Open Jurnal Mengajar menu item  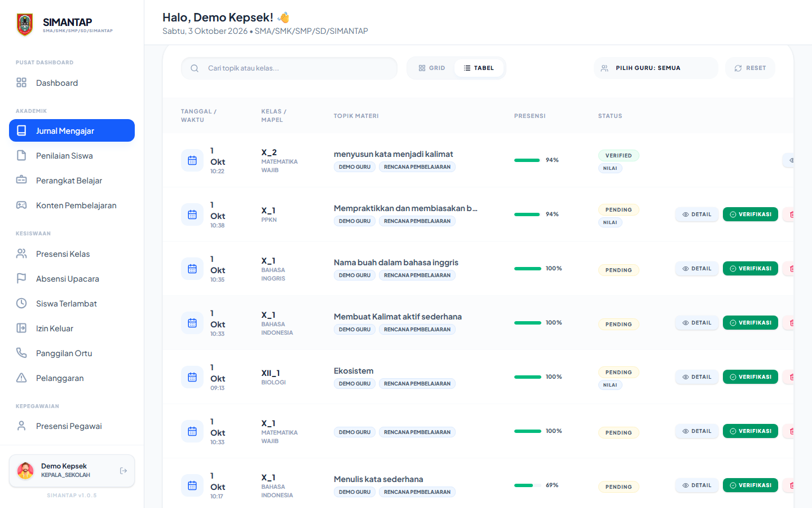pyautogui.click(x=72, y=130)
